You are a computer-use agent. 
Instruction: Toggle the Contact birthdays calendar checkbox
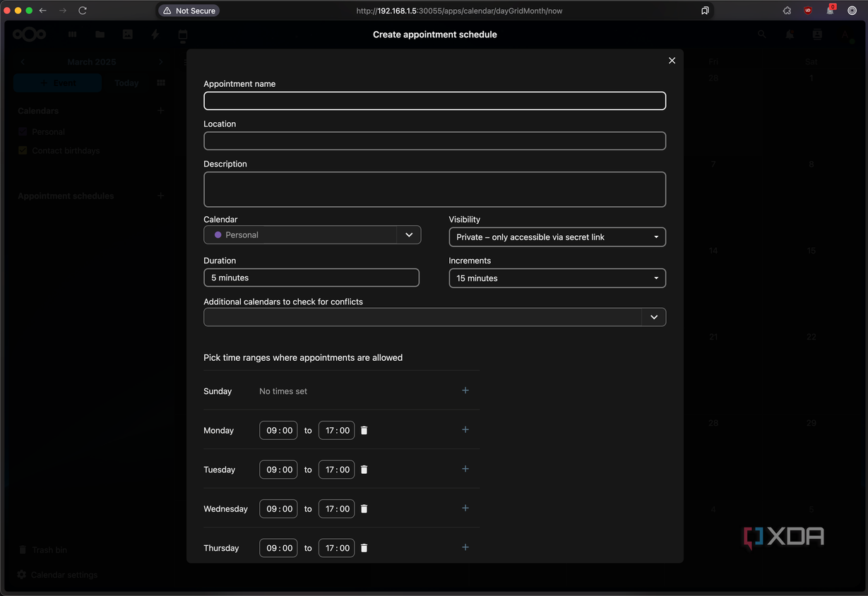pos(23,150)
